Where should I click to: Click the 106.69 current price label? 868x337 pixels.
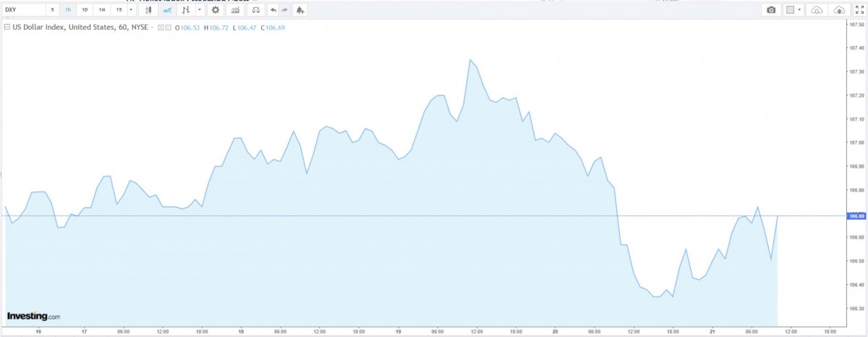(857, 216)
